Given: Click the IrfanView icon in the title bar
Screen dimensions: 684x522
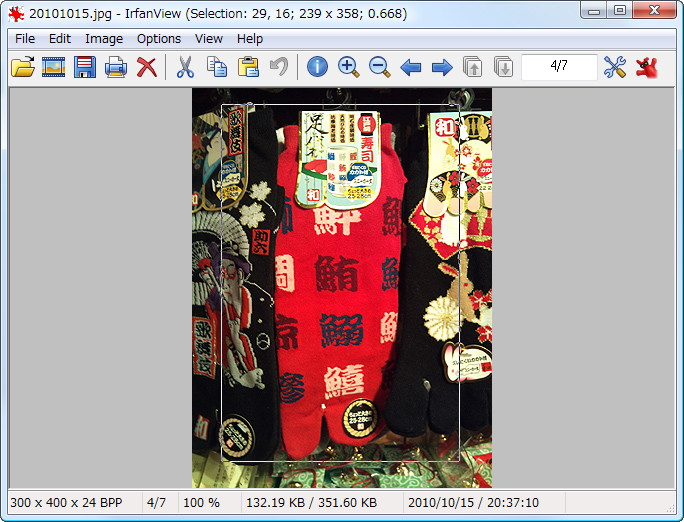Looking at the screenshot, I should [16, 14].
